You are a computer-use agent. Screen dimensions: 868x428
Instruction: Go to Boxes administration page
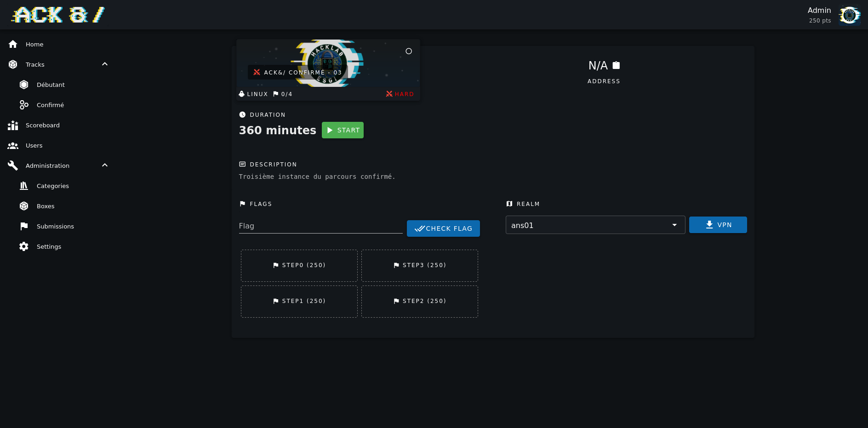(46, 206)
